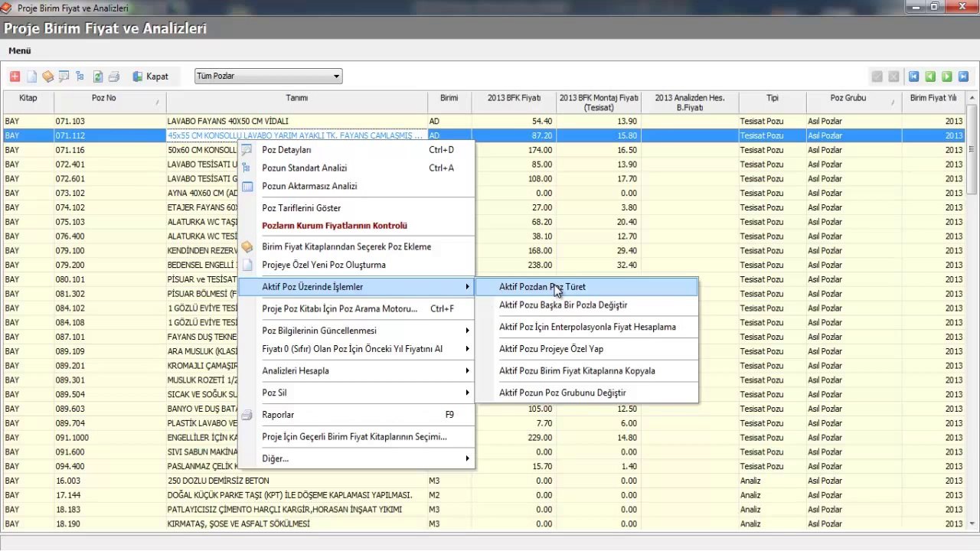
Task: Click the page icon beside Projeye Özel Yeni Poz
Action: (x=247, y=265)
